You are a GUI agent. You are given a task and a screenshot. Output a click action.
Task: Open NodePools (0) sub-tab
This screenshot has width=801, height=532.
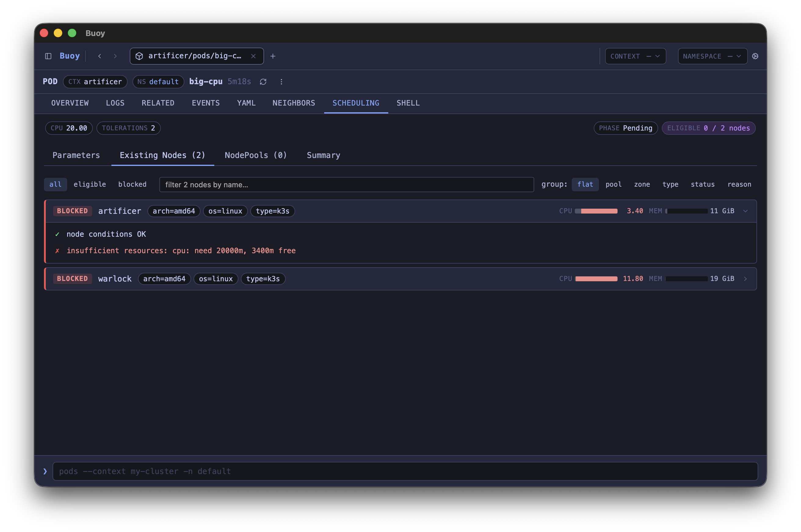[256, 155]
